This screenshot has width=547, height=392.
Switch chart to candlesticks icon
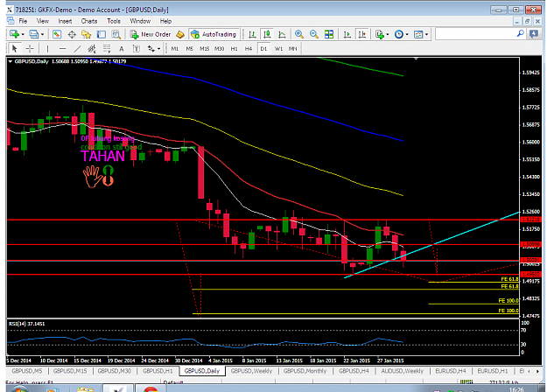(267, 34)
